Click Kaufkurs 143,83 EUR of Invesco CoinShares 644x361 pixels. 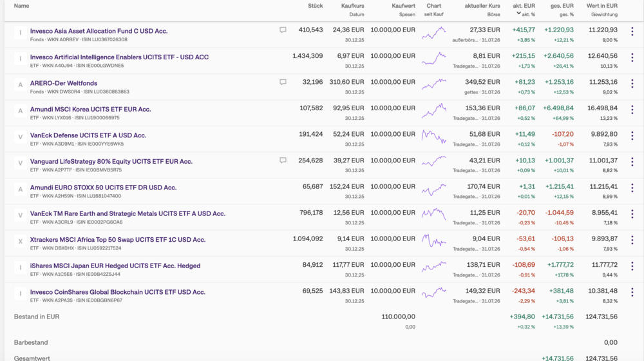click(346, 291)
